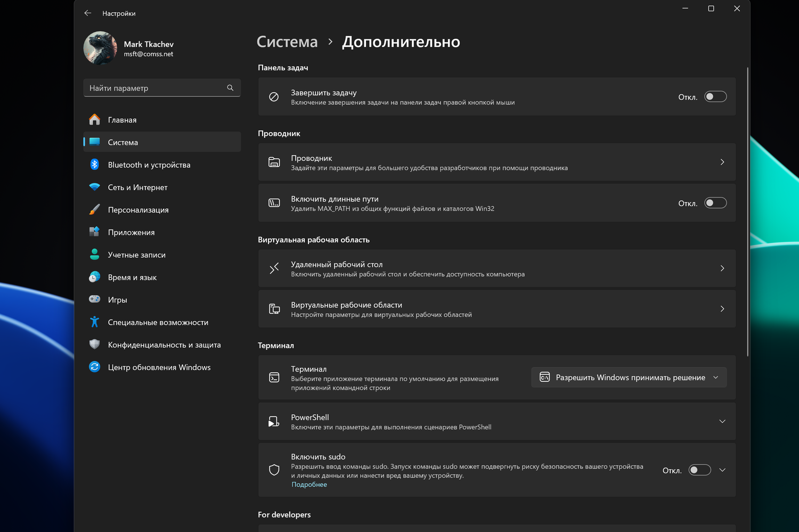Expand the sudo settings chevron
Viewport: 799px width, 532px height.
click(722, 470)
